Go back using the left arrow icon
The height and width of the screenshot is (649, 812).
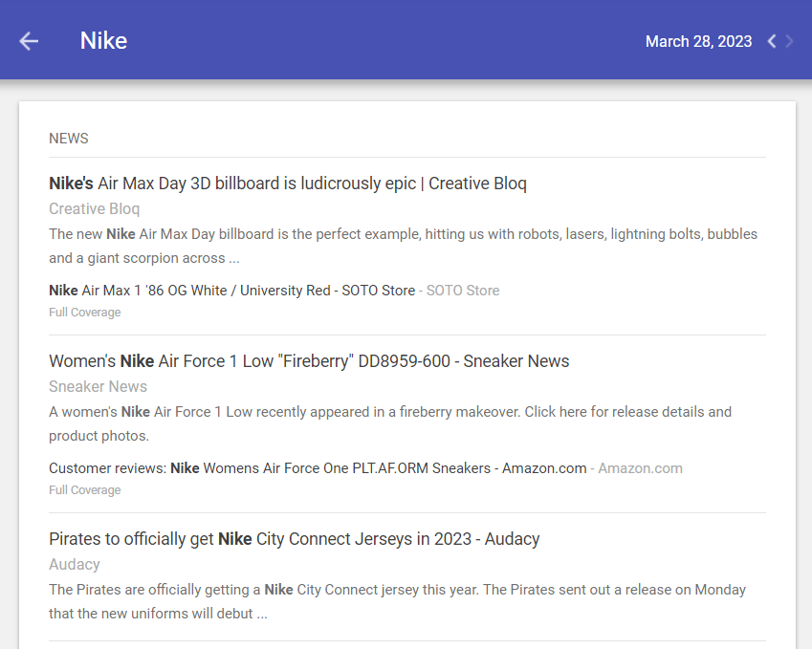click(x=29, y=41)
